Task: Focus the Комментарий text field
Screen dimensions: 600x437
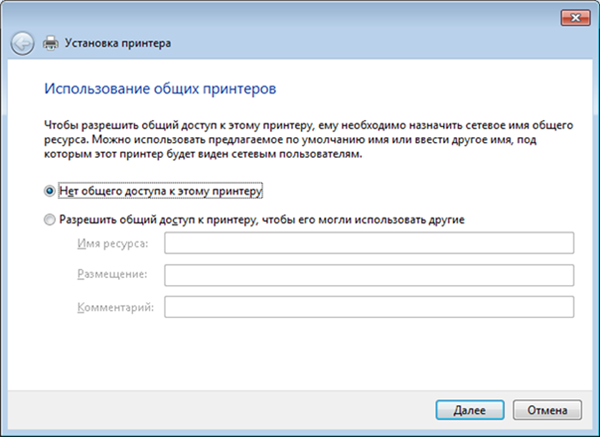Action: click(x=369, y=307)
